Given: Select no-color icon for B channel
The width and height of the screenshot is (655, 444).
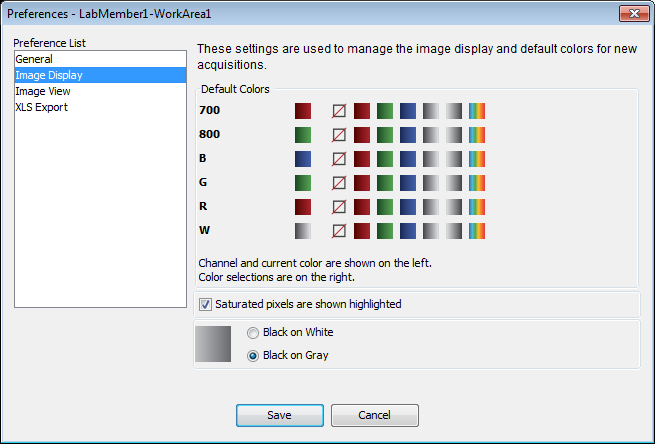Looking at the screenshot, I should [339, 159].
